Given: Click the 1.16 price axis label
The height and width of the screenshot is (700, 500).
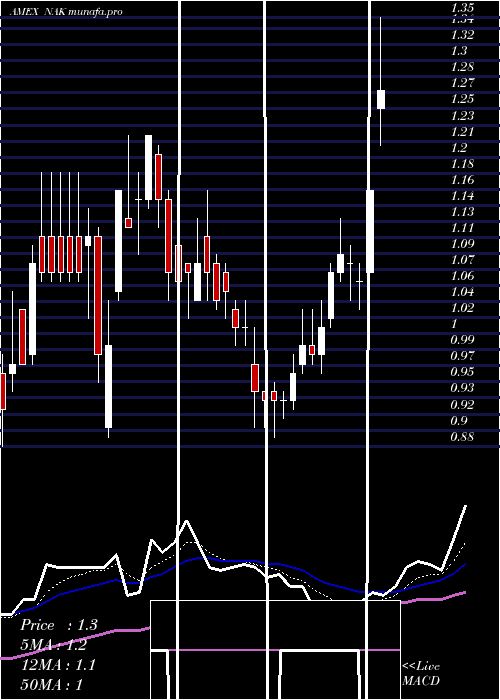Looking at the screenshot, I should click(x=462, y=180).
